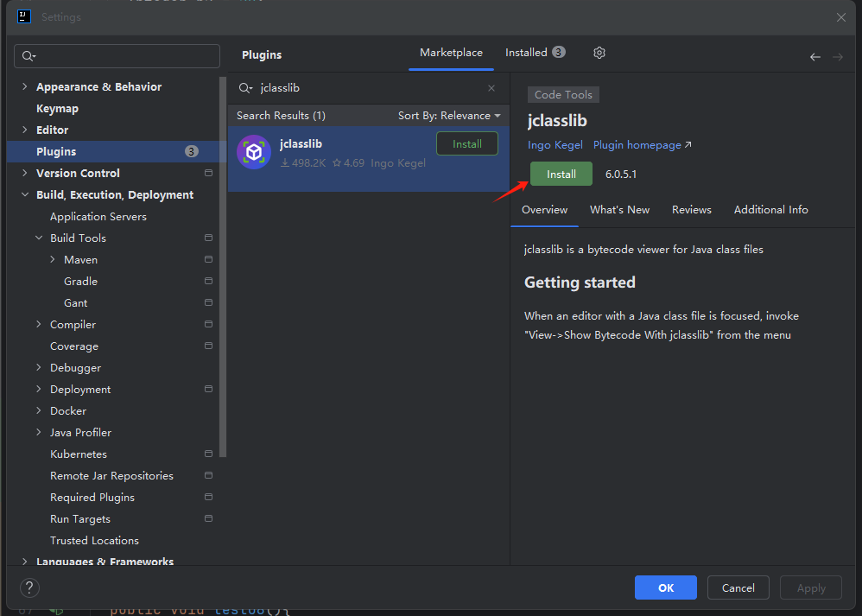Select Keymap in the settings tree

pyautogui.click(x=57, y=108)
